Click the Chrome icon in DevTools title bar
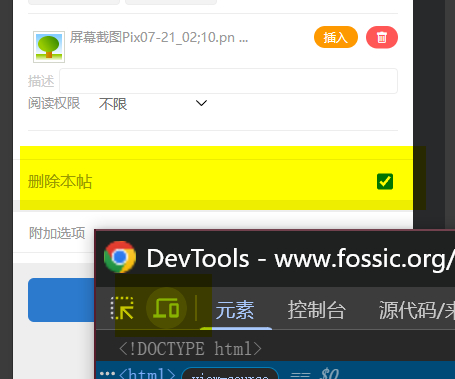 120,257
